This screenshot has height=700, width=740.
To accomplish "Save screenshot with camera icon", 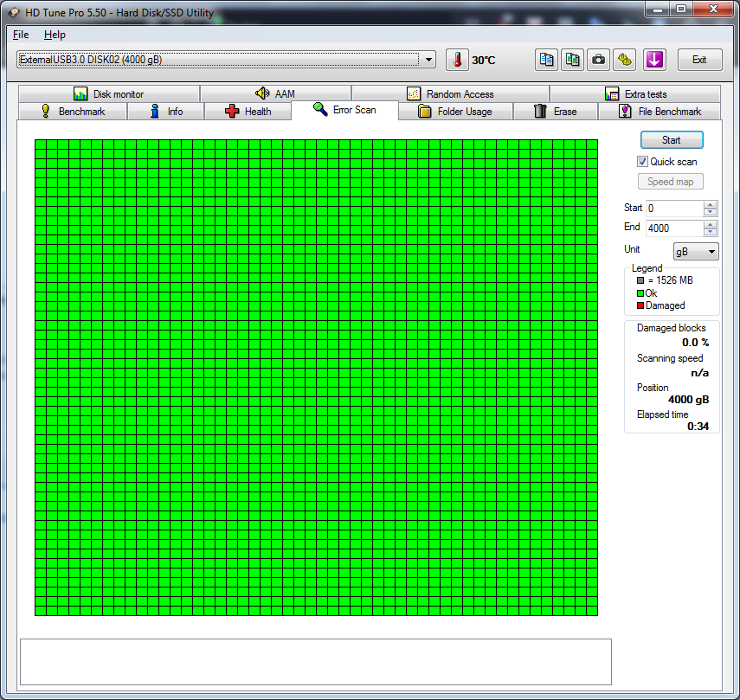I will tap(598, 60).
